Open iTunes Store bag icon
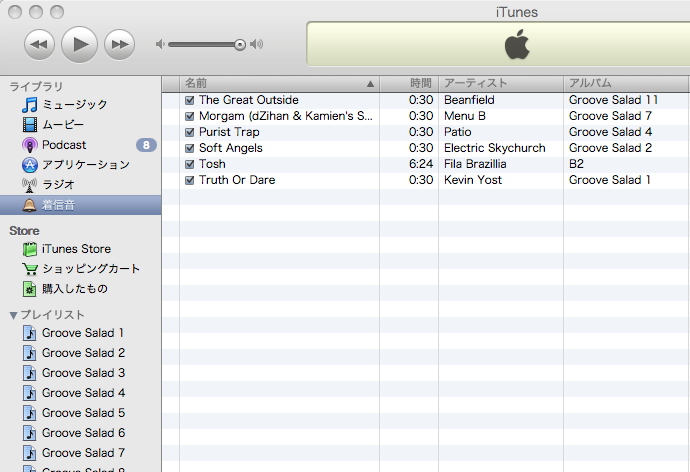Screen dimensions: 690x472 [x=29, y=249]
